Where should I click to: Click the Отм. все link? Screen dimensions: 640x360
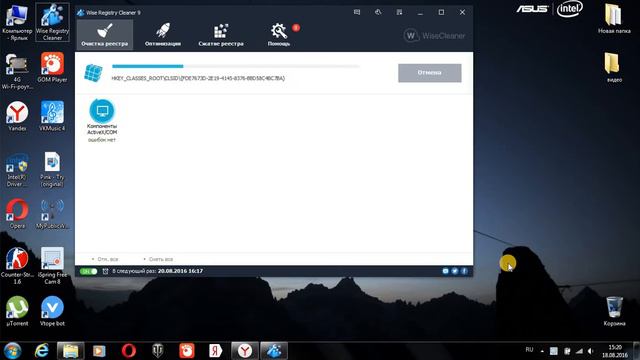point(108,259)
